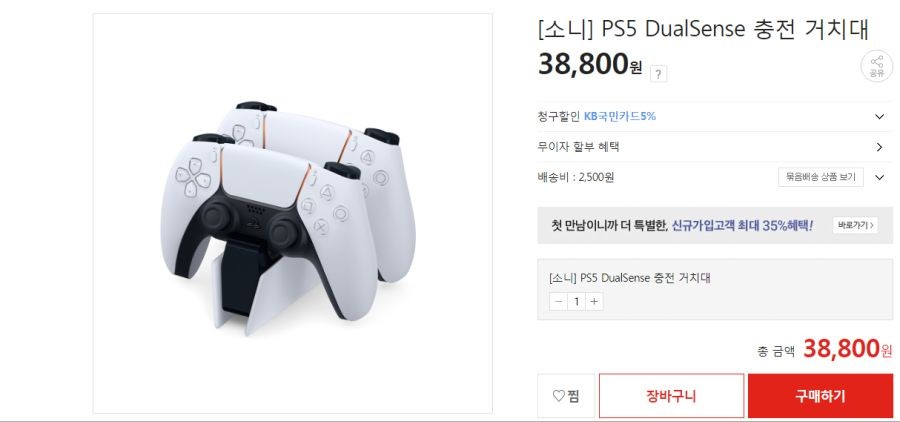Viewport: 900px width, 422px height.
Task: Click the 무이자 할부 혜택 label
Action: click(579, 147)
